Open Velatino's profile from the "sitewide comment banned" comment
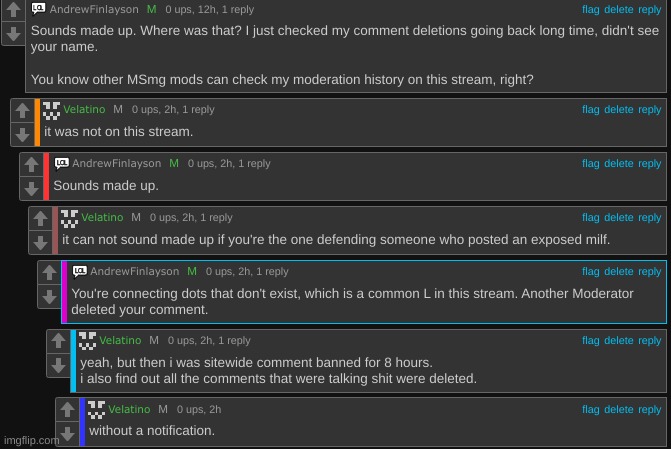 pyautogui.click(x=121, y=341)
